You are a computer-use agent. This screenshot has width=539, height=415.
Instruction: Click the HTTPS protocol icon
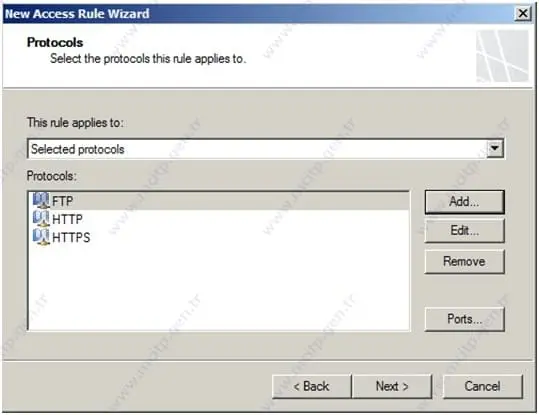(41, 237)
